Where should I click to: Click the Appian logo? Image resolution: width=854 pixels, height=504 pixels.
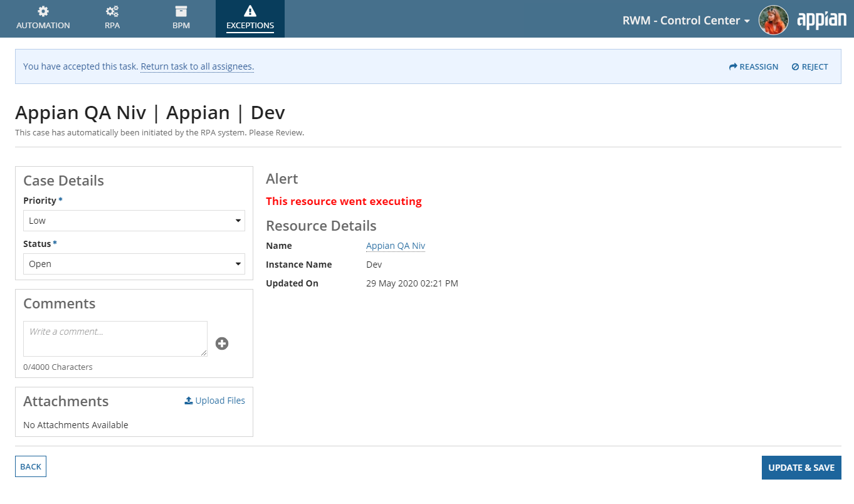[821, 21]
